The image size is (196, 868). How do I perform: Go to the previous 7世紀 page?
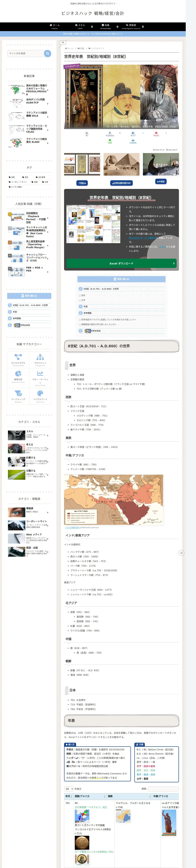(x=82, y=183)
